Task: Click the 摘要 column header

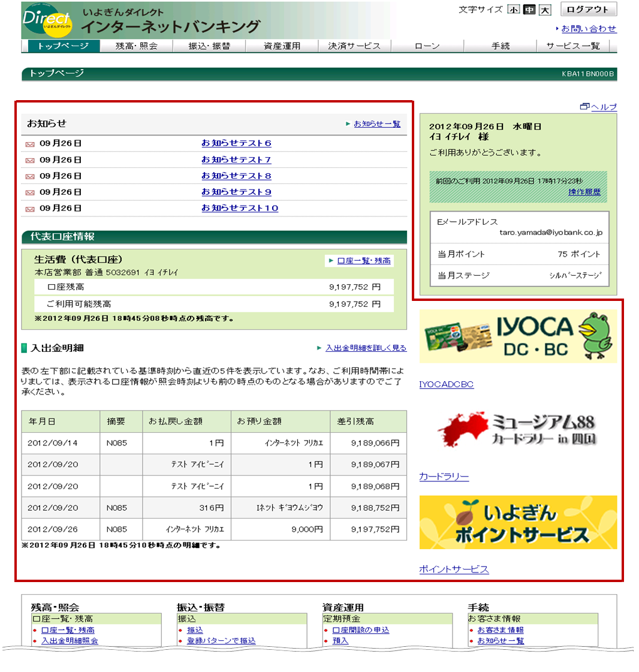Action: [121, 421]
